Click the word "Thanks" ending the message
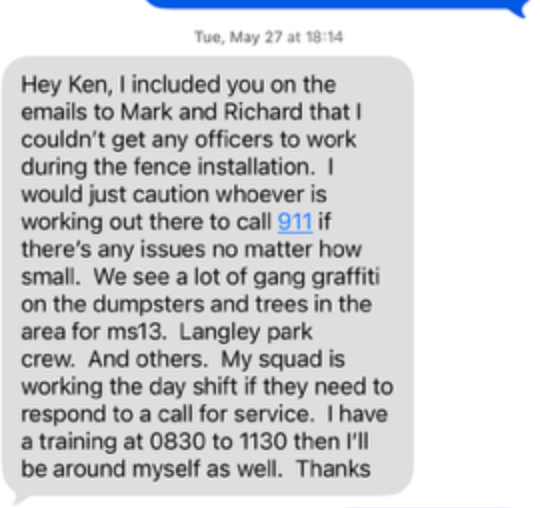This screenshot has height=508, width=540. [x=333, y=469]
